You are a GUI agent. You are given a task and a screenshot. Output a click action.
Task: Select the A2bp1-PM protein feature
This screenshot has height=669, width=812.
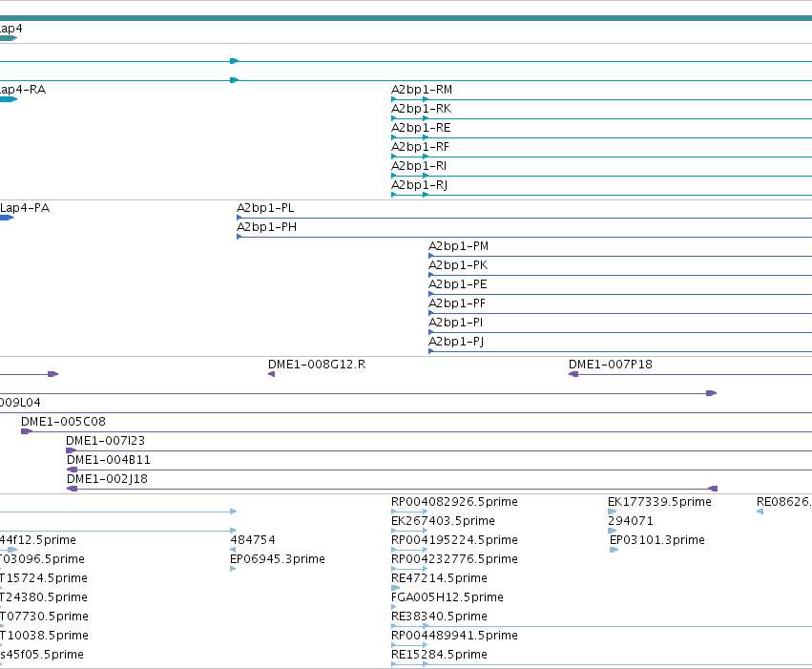(458, 246)
